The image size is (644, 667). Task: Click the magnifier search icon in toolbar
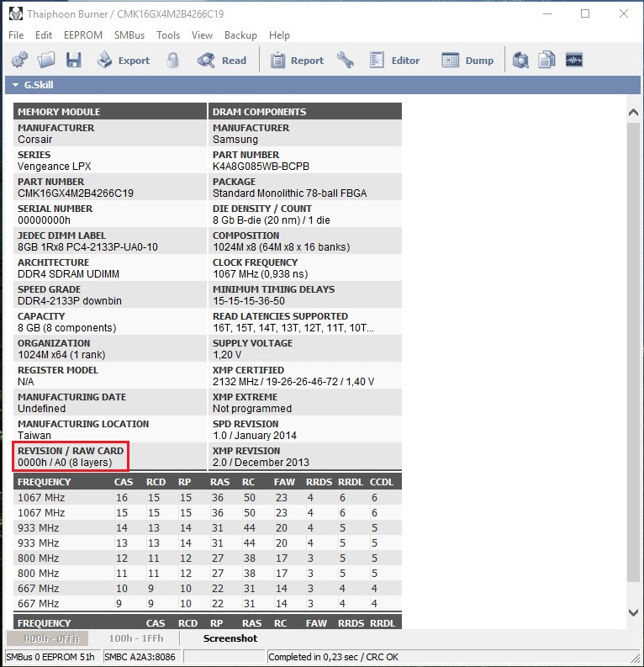(x=520, y=60)
